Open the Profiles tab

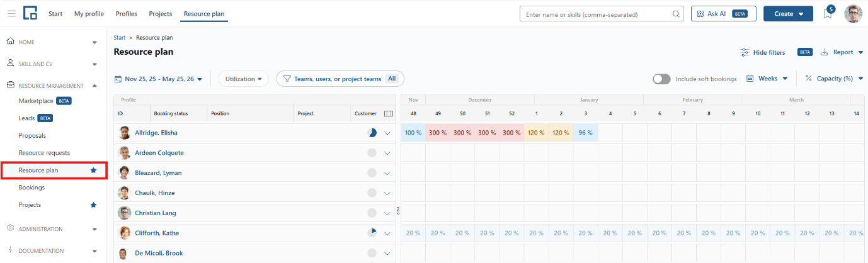click(127, 13)
